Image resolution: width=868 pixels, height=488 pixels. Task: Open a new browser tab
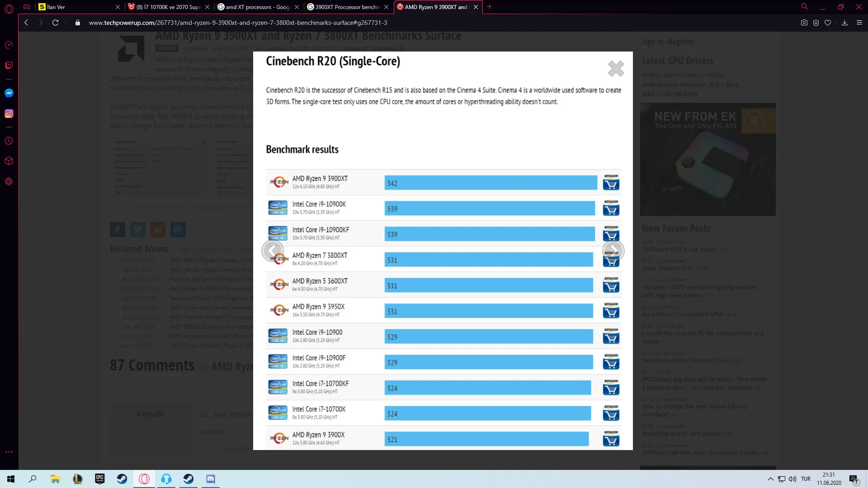(x=489, y=7)
